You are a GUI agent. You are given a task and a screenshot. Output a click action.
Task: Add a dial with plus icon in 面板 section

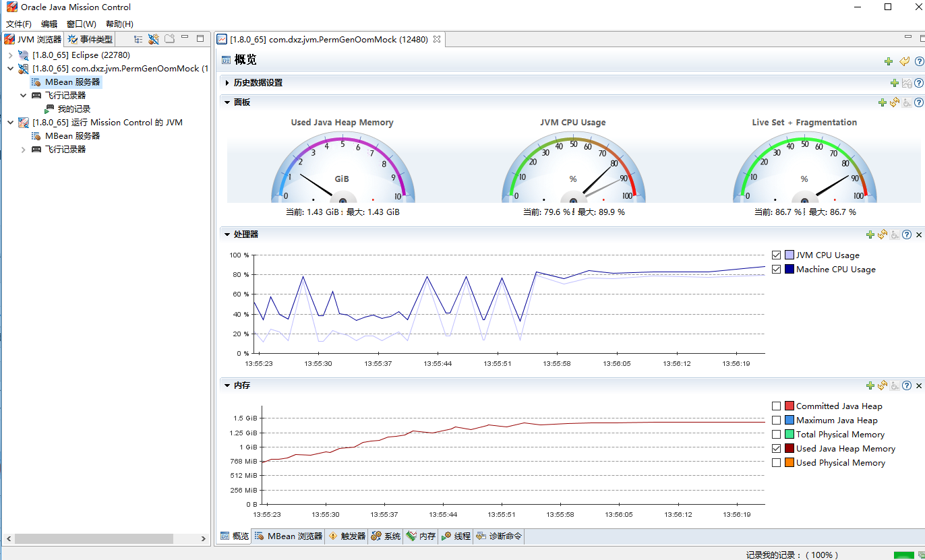point(883,102)
